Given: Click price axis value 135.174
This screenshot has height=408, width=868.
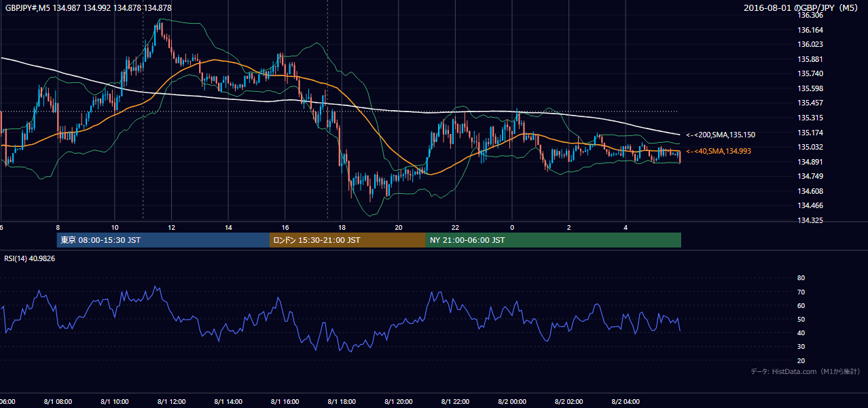Looking at the screenshot, I should 810,133.
